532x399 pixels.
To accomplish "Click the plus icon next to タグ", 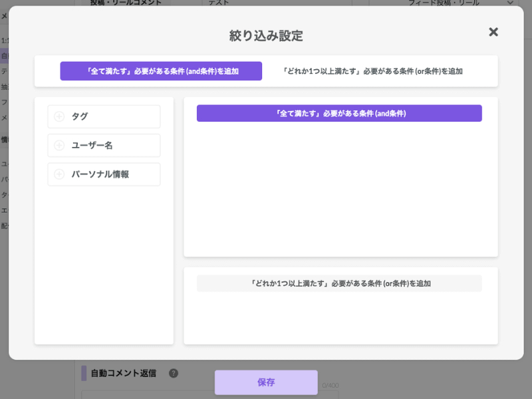I will coord(59,116).
